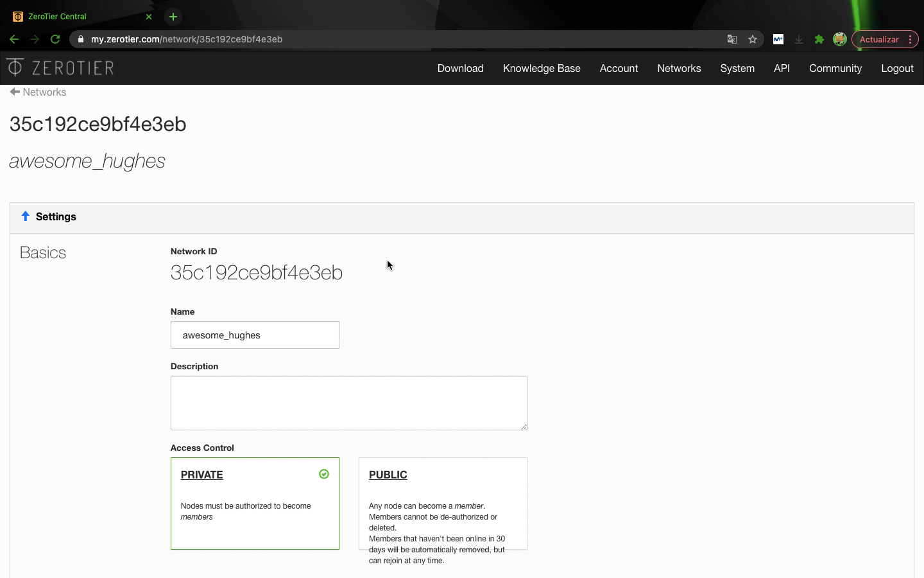The height and width of the screenshot is (578, 924).
Task: Click into the network Name field
Action: click(255, 335)
